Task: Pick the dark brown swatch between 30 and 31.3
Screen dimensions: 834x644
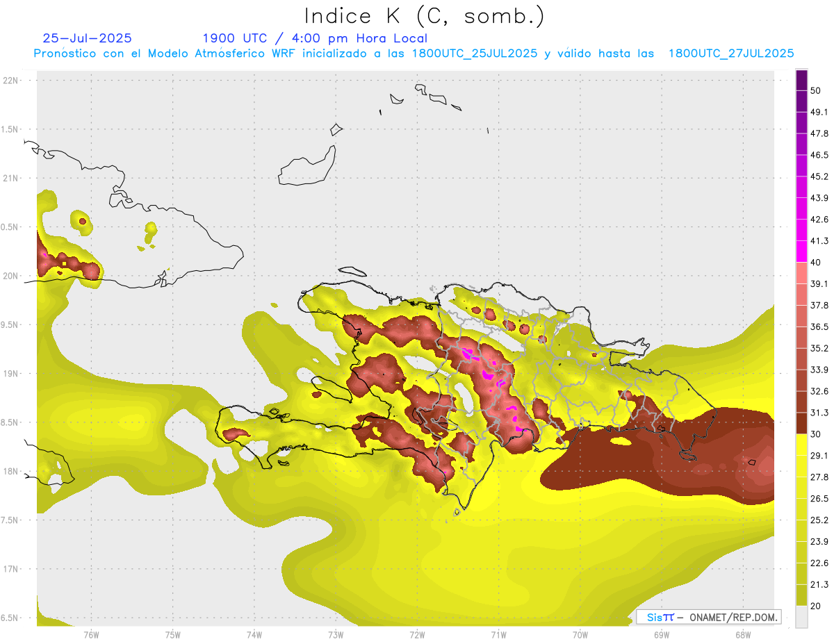Action: 801,424
